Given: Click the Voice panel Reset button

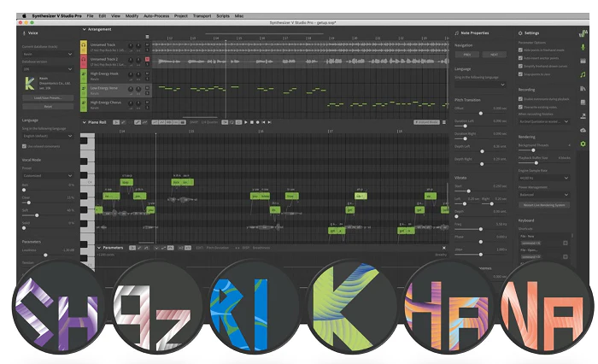Looking at the screenshot, I should click(x=48, y=107).
